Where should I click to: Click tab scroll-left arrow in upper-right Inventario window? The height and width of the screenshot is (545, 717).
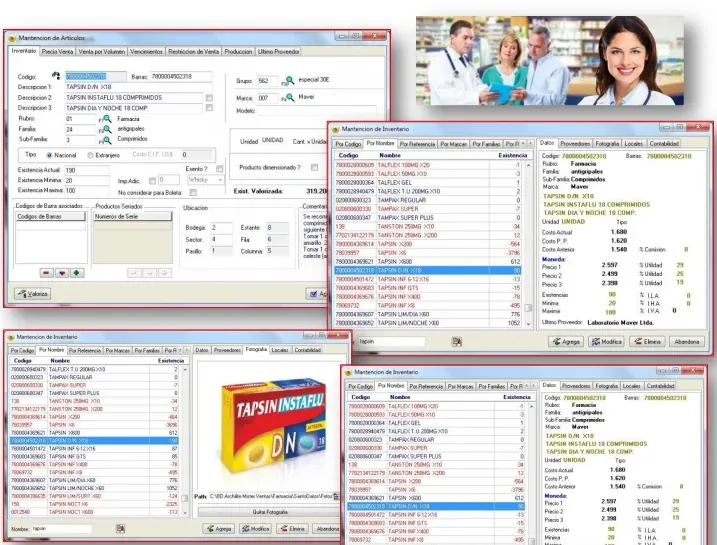(x=523, y=144)
